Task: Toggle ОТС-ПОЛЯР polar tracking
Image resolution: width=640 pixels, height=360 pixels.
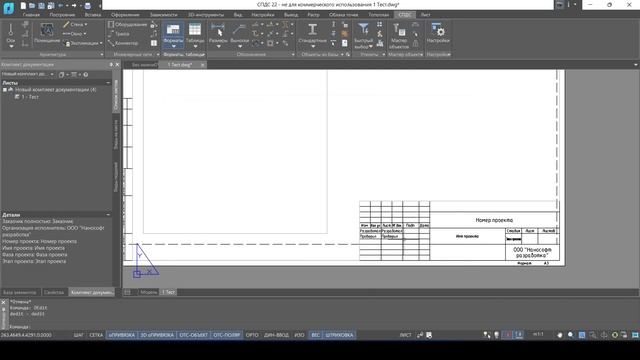Action: 227,335
